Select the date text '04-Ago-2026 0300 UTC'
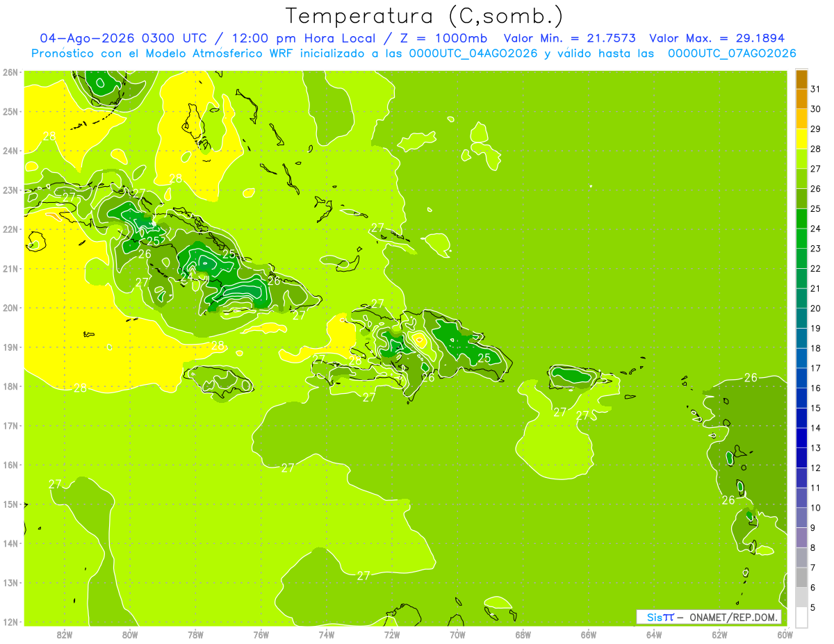Screen dimensions: 834x644 pyautogui.click(x=124, y=38)
